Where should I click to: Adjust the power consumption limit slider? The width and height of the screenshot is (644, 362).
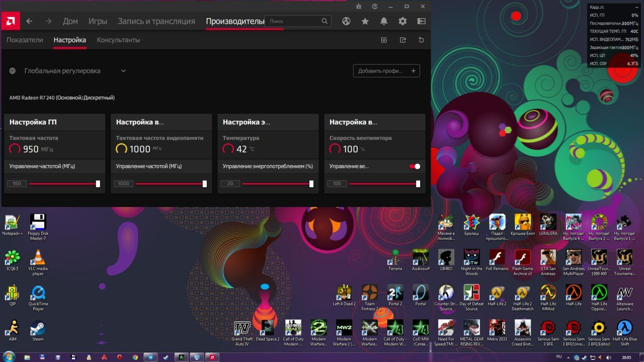pos(277,184)
